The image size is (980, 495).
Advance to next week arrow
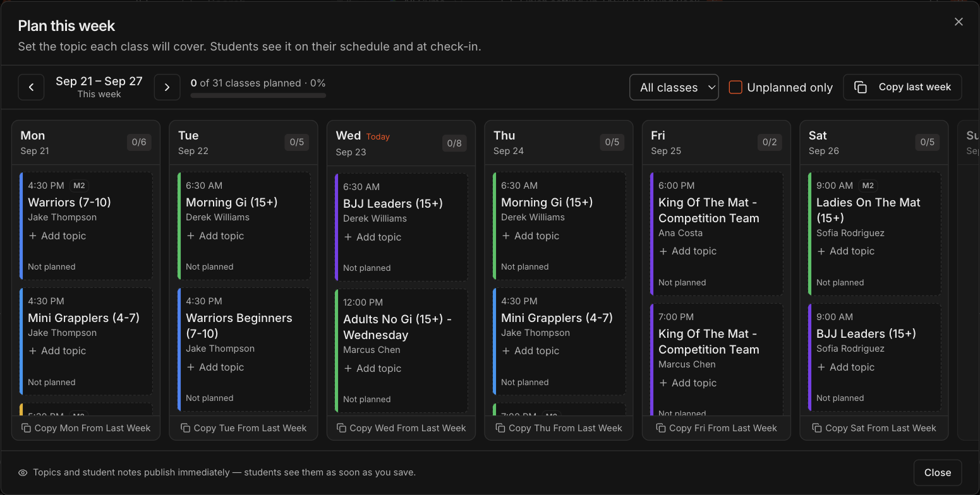point(167,87)
